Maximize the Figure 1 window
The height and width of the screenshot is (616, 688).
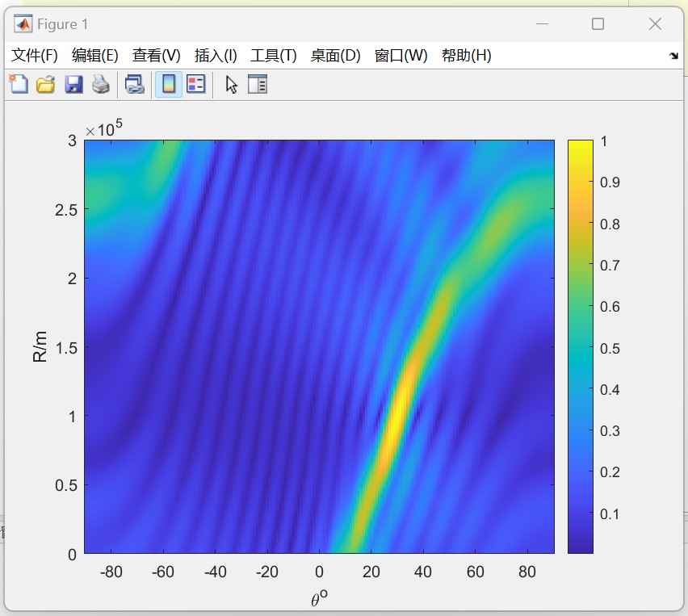(x=598, y=23)
